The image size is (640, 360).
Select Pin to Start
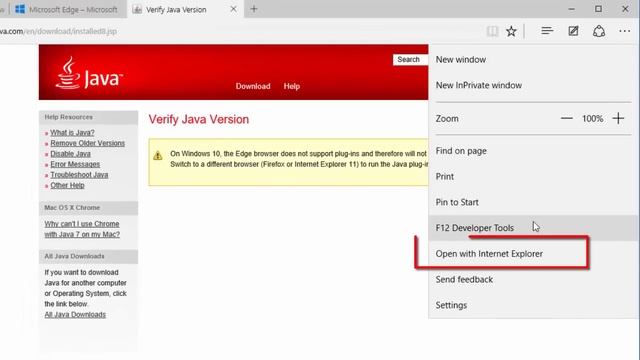[x=534, y=202]
